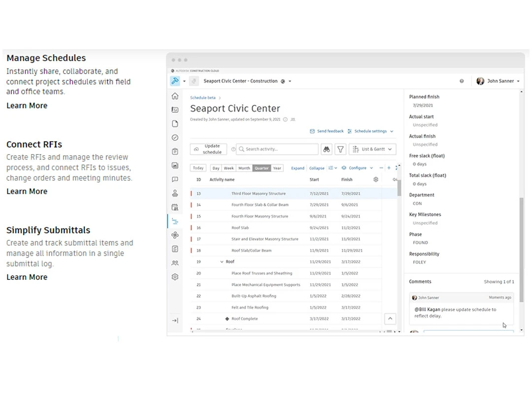
Task: Open the List & Gantt view dropdown
Action: tap(372, 149)
